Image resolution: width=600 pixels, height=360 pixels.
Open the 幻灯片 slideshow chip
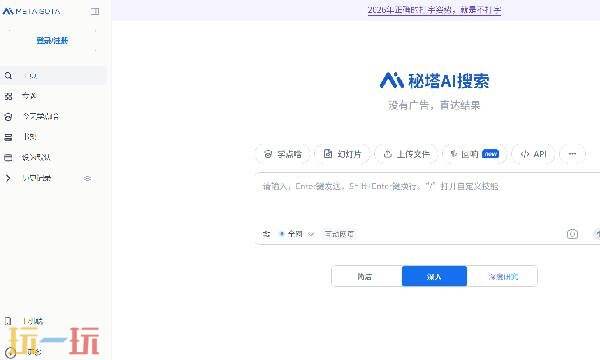pyautogui.click(x=342, y=154)
